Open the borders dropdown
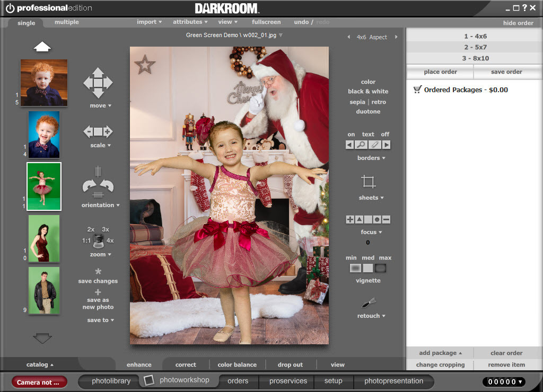This screenshot has width=543, height=392. coord(371,158)
